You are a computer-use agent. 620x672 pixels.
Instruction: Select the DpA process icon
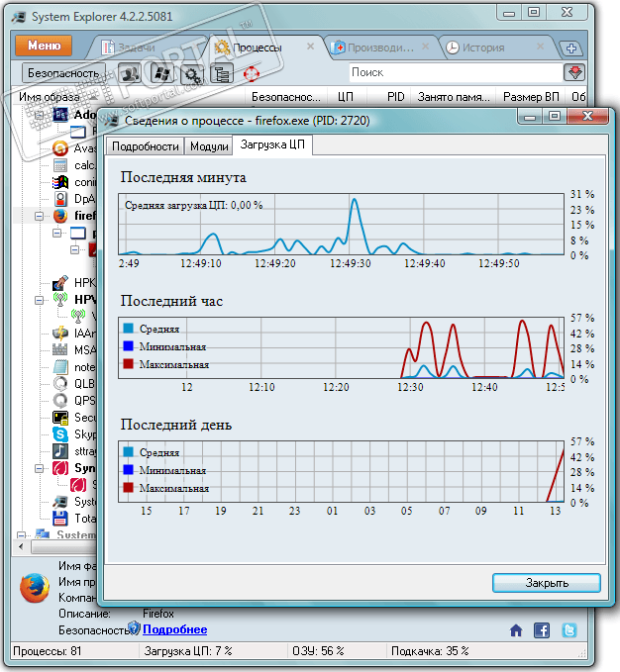click(60, 199)
